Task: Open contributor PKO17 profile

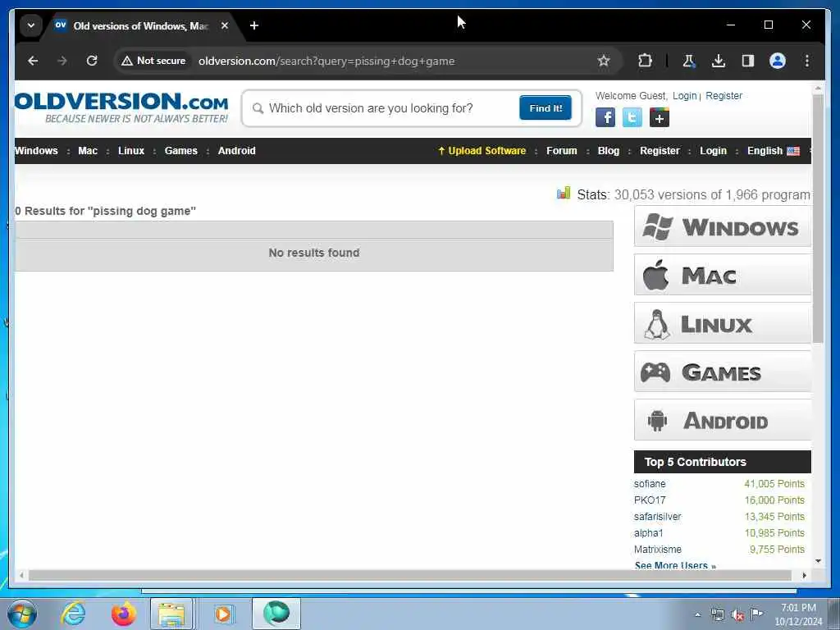Action: click(x=650, y=500)
